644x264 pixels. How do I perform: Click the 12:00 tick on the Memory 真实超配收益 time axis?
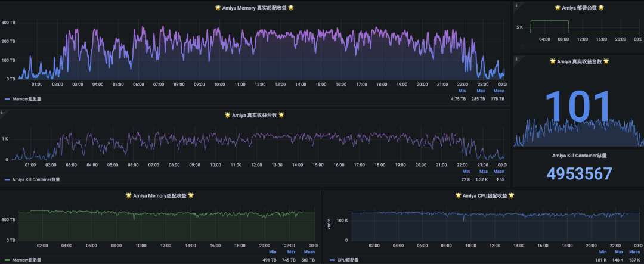pos(260,84)
